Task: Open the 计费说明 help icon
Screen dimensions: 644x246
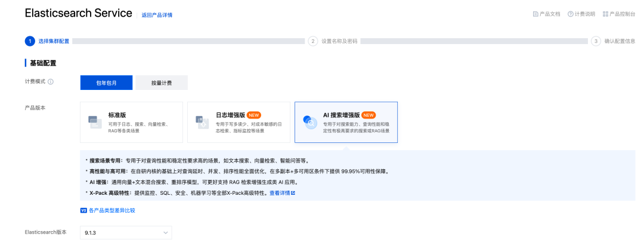Action: (x=571, y=14)
